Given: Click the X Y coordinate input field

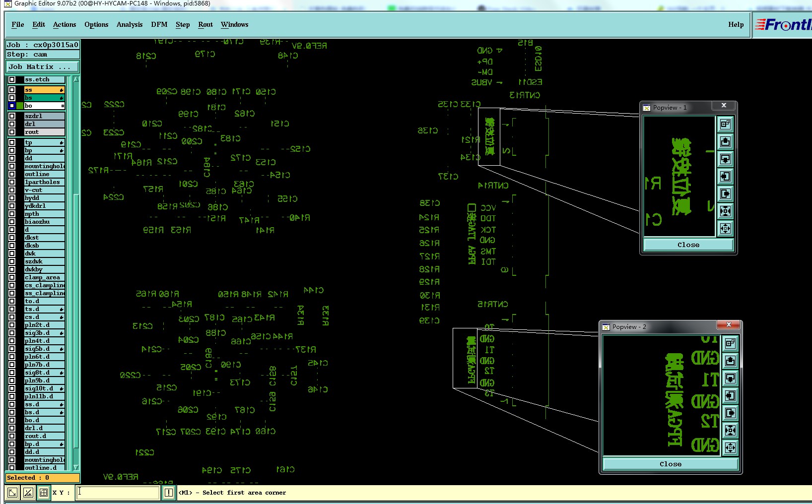Looking at the screenshot, I should point(118,493).
